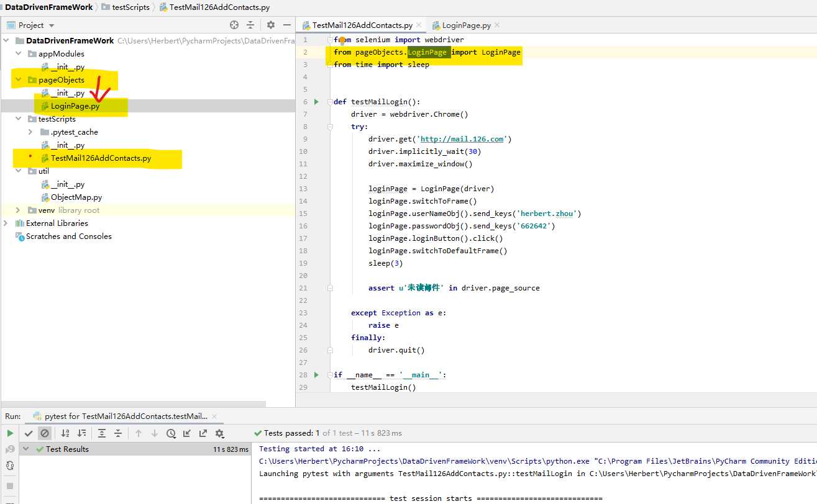Click run gutter arrow at __main__ line

click(316, 374)
